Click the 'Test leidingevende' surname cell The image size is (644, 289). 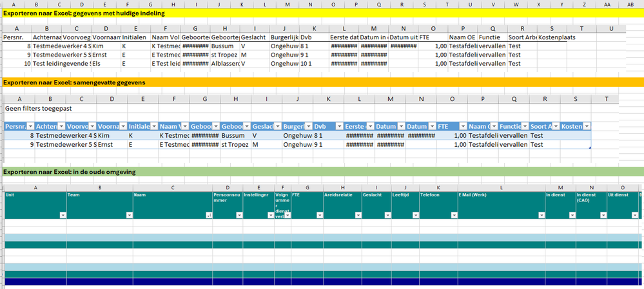(62, 64)
